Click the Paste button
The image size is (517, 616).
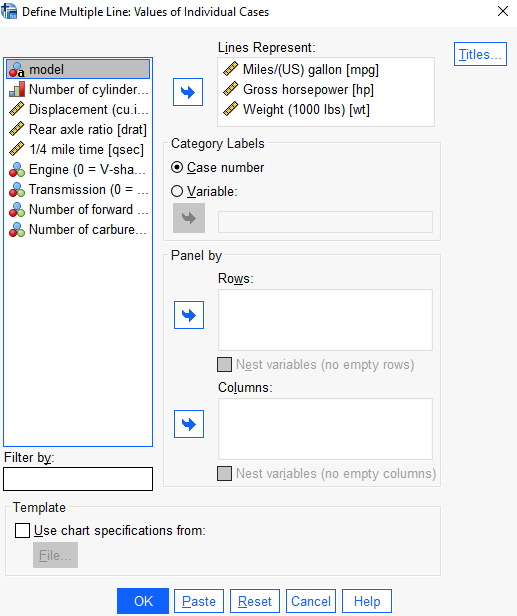(199, 601)
